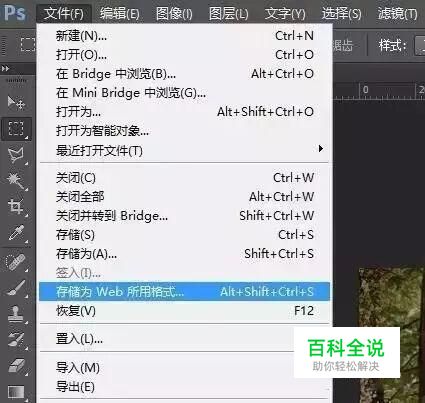Select the Rectangular Marquee tool
The image size is (425, 403).
pyautogui.click(x=16, y=129)
